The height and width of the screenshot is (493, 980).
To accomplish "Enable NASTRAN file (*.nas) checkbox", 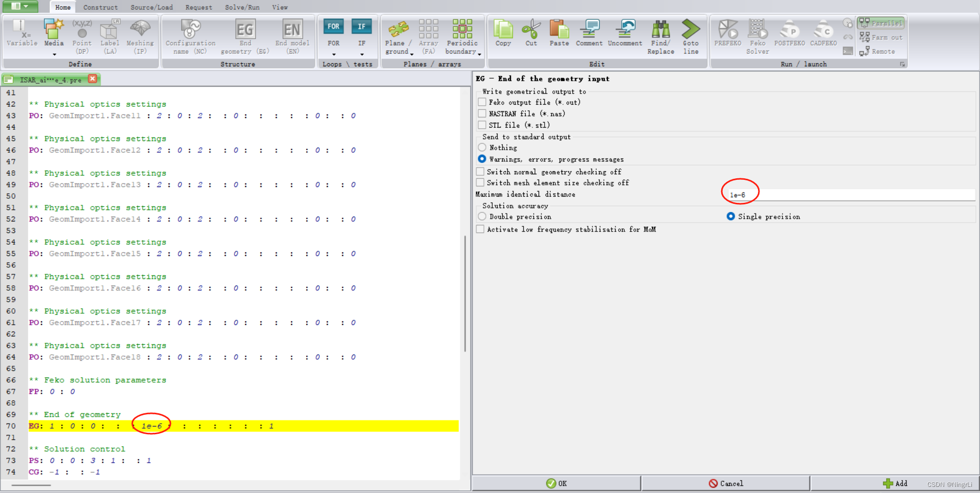I will (x=482, y=113).
